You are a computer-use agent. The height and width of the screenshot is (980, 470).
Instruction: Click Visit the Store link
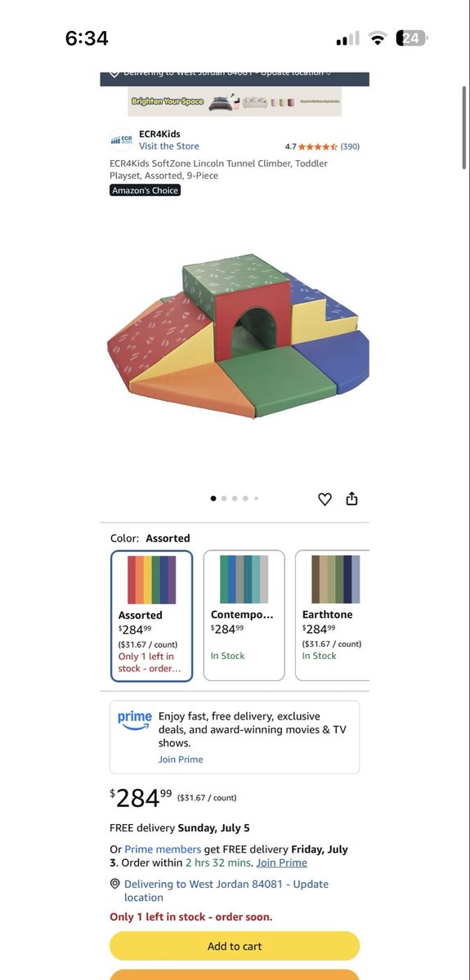click(x=169, y=146)
